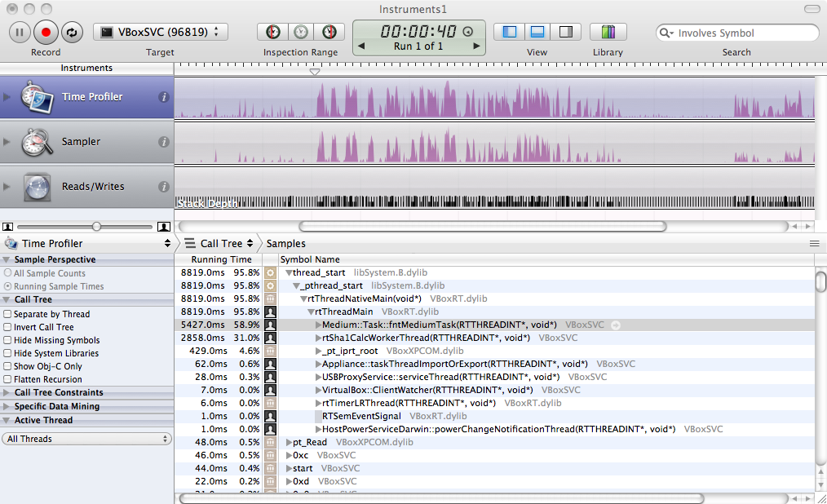Select the Time Profiler instrument icon
Viewport: 827px width, 504px height.
(x=37, y=97)
